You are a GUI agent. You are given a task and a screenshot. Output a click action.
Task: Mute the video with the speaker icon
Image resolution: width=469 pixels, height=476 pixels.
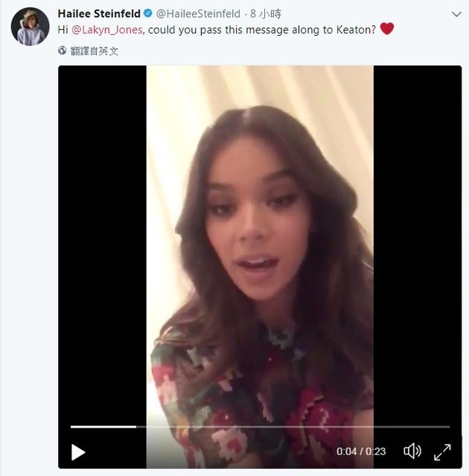[412, 451]
